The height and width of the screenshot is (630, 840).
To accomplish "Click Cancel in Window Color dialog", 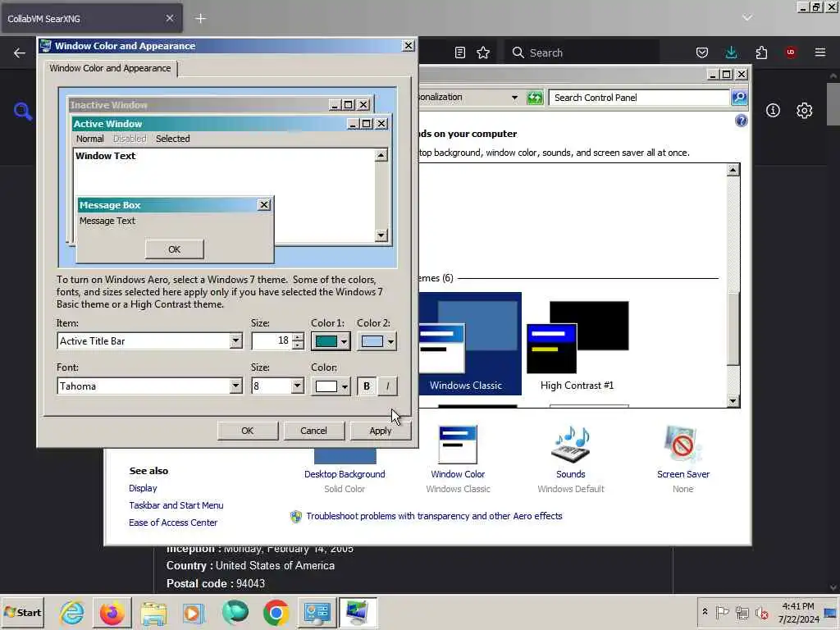I will click(x=313, y=431).
